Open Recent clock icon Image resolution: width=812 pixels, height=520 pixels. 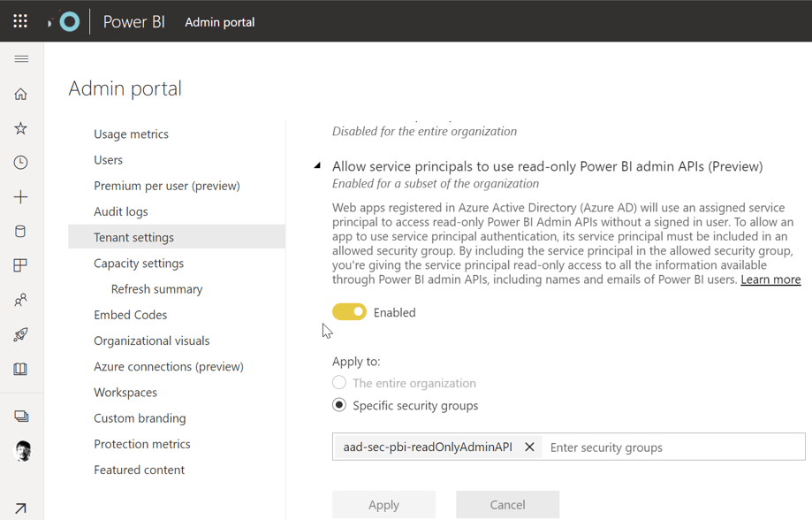coord(21,163)
